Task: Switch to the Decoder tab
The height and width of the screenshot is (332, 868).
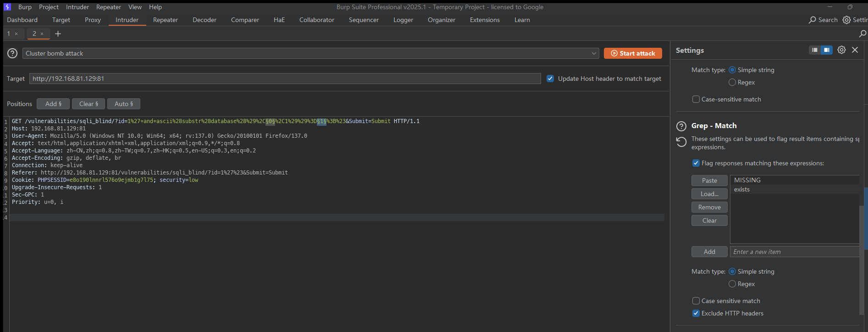Action: 205,20
